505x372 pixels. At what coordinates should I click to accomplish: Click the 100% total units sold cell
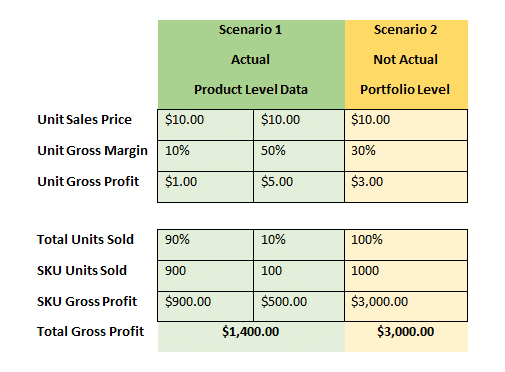406,245
